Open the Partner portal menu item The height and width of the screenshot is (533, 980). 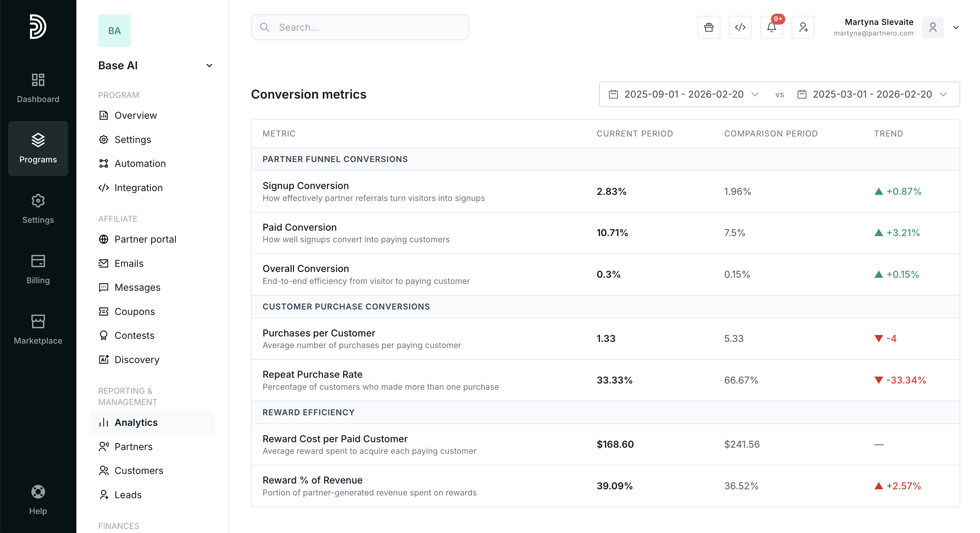[x=145, y=239]
